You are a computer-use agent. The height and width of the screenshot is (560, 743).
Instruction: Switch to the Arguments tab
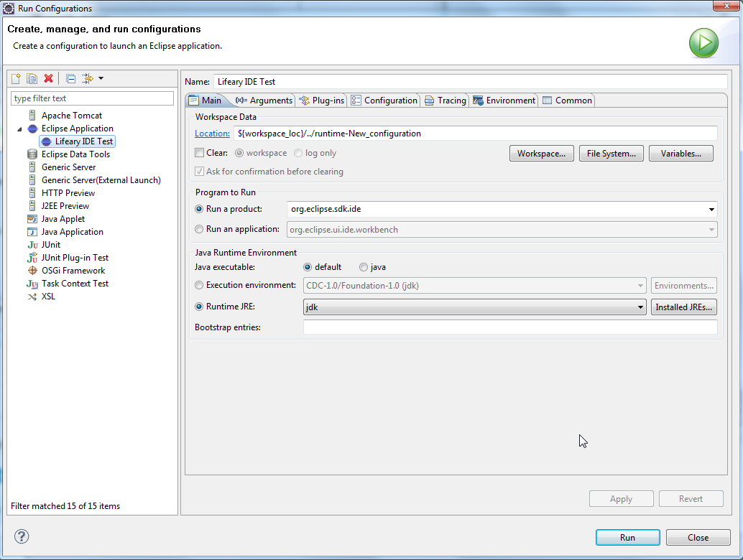coord(264,101)
